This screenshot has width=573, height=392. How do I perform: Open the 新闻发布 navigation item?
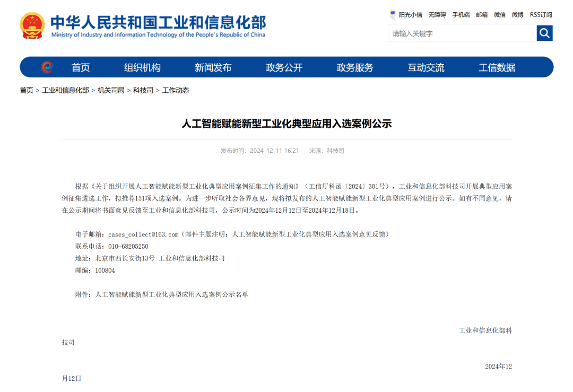(213, 67)
